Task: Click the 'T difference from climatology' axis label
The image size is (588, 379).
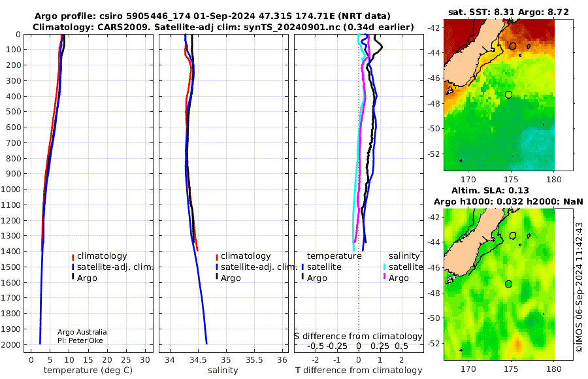Action: 359,371
